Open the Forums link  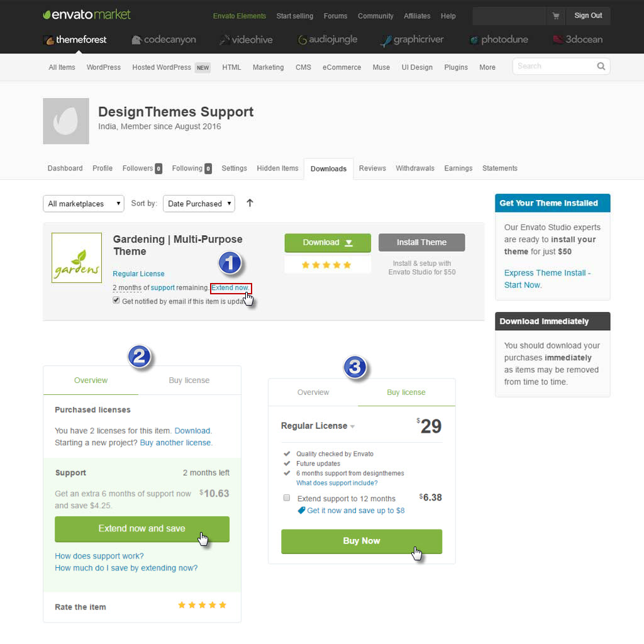tap(336, 16)
